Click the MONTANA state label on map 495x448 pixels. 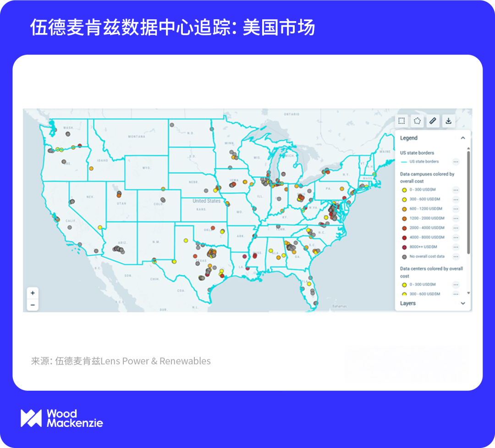point(137,137)
